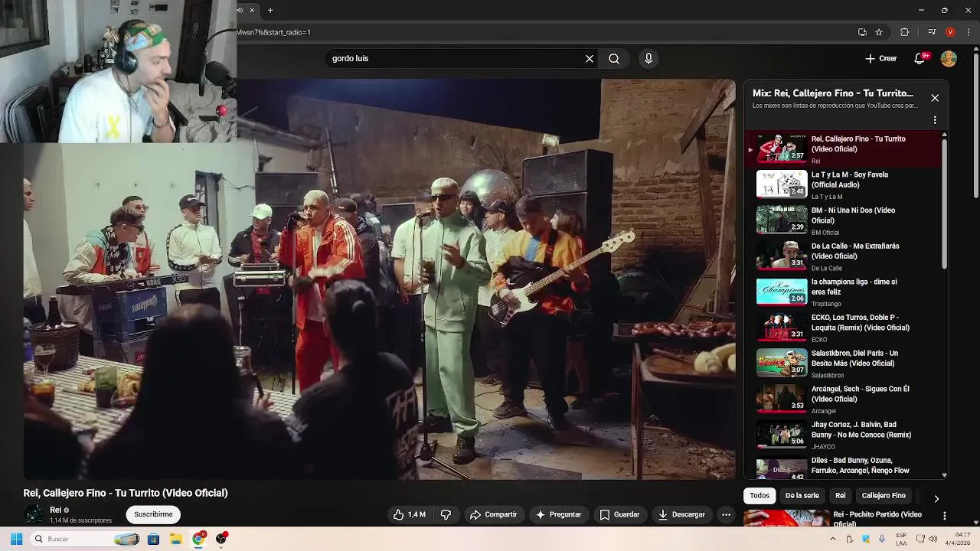This screenshot has height=551, width=980.
Task: Select current Tu Turrito playlist item
Action: click(x=843, y=149)
